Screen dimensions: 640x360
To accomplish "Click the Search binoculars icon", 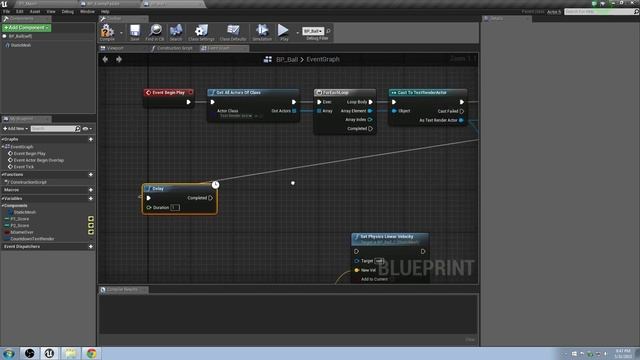I will coord(176,32).
